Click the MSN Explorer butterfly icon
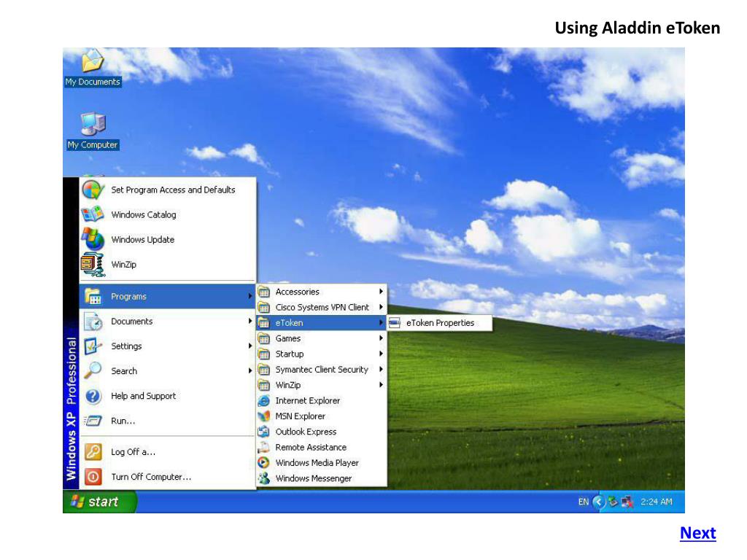747x560 pixels. click(x=263, y=416)
